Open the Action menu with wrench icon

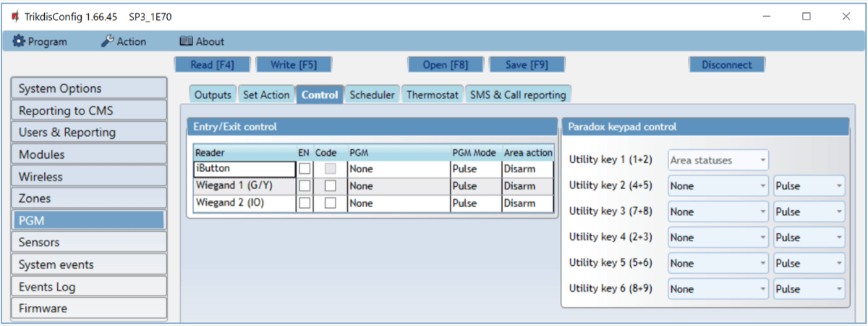(x=123, y=41)
